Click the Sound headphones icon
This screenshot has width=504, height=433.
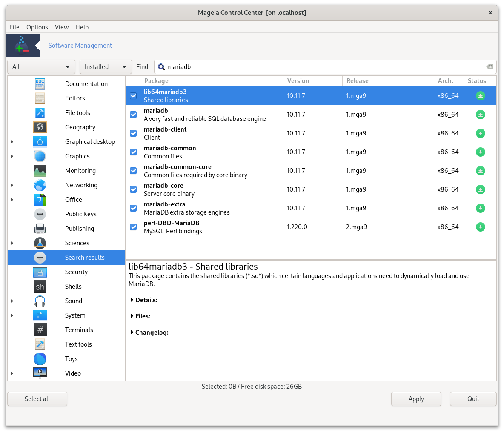[40, 301]
